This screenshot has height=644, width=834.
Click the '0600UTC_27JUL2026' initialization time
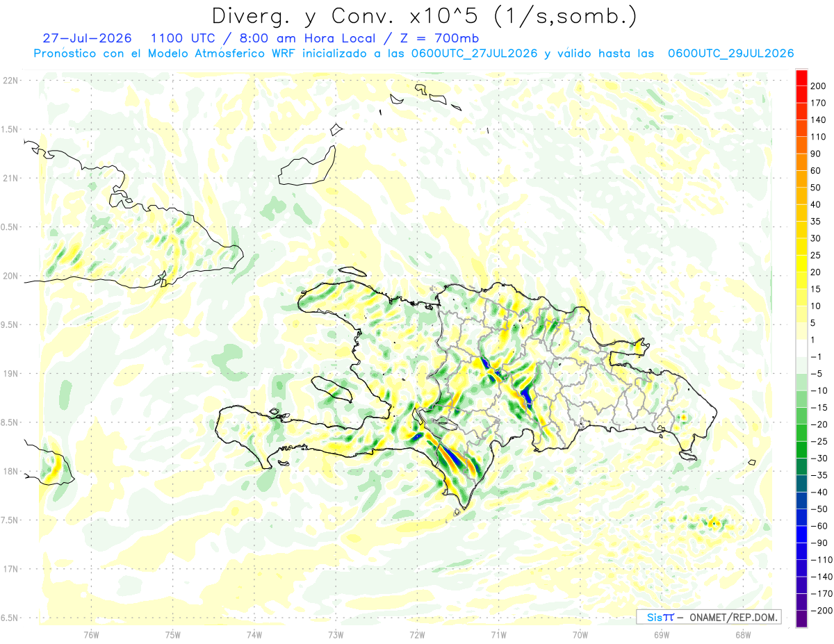click(x=474, y=53)
